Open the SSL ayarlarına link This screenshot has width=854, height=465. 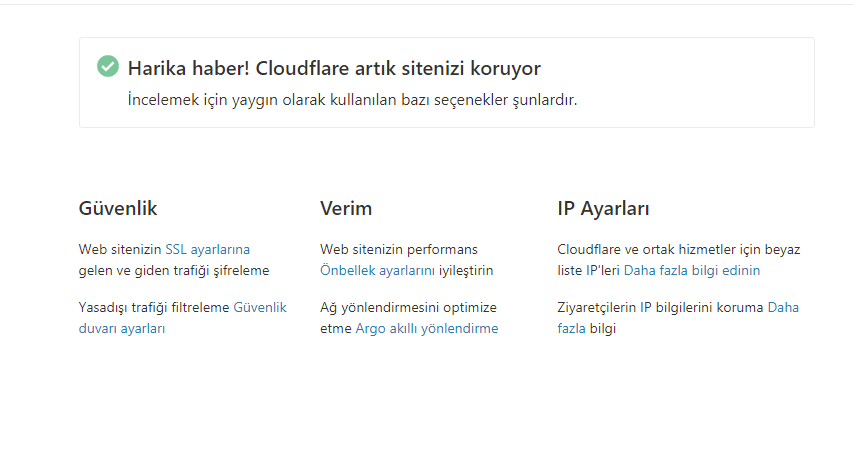(x=208, y=249)
